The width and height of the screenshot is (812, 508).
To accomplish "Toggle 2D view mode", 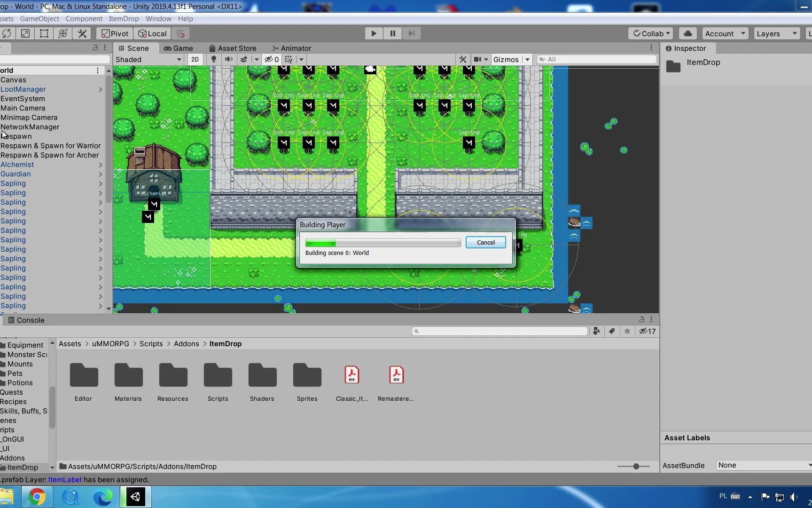I will (195, 59).
